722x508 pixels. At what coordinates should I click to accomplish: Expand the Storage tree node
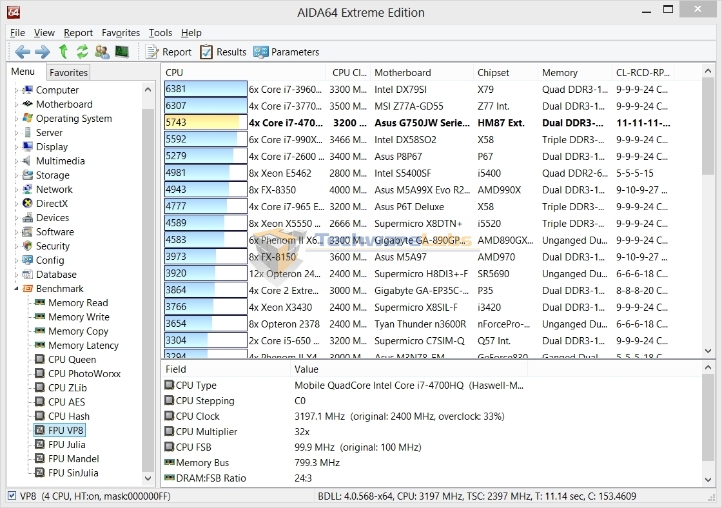click(x=17, y=175)
